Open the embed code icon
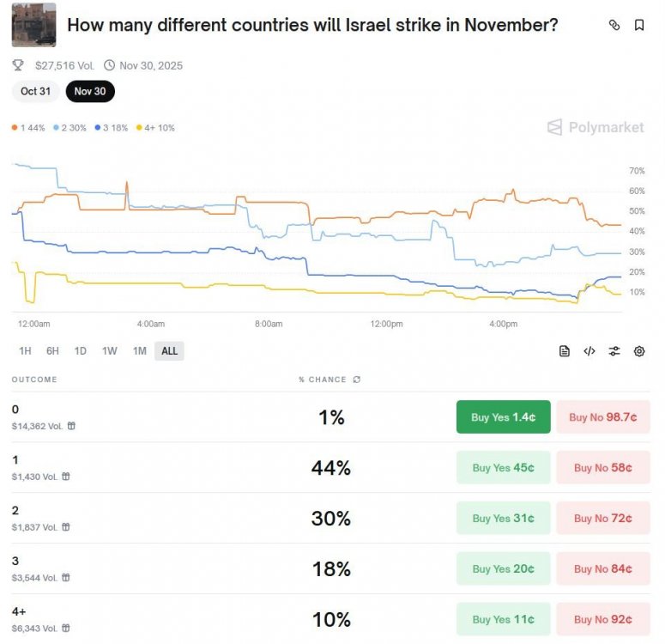This screenshot has width=665, height=644. coord(589,351)
